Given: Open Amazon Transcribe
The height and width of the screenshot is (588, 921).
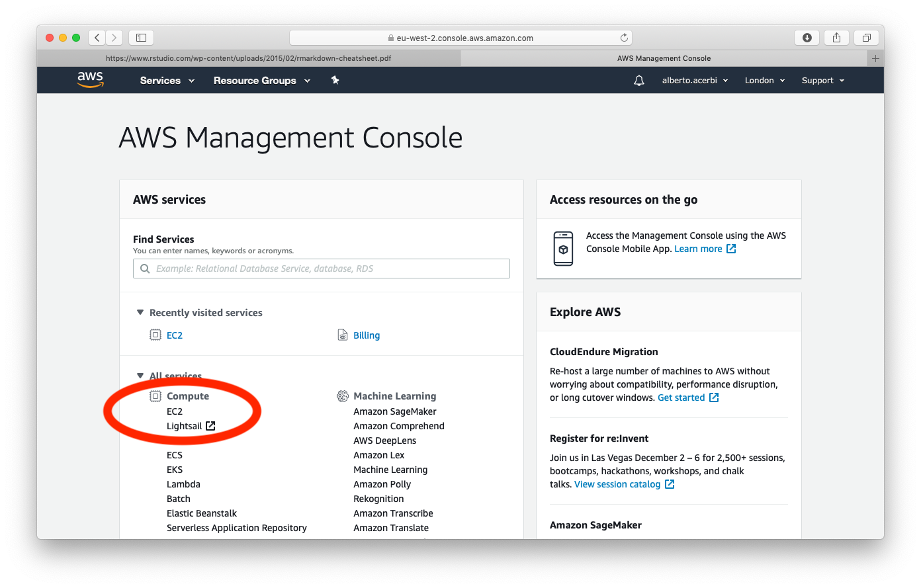Looking at the screenshot, I should [x=393, y=513].
